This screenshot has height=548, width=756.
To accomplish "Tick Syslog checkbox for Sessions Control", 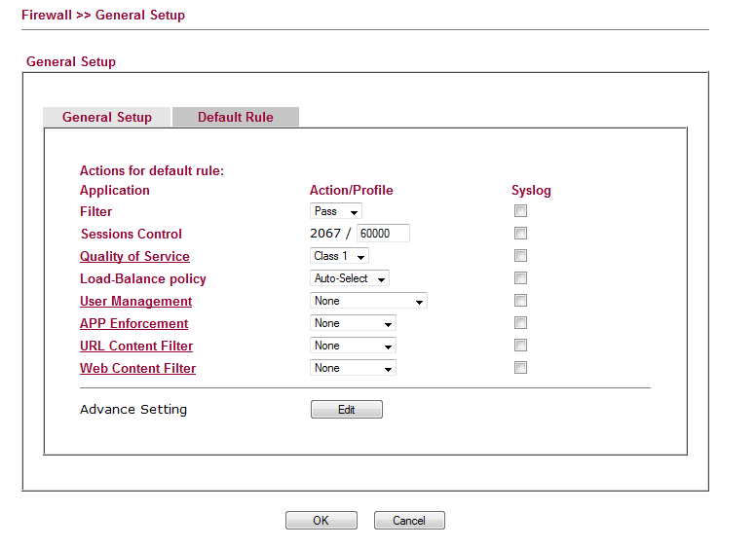I will click(520, 234).
